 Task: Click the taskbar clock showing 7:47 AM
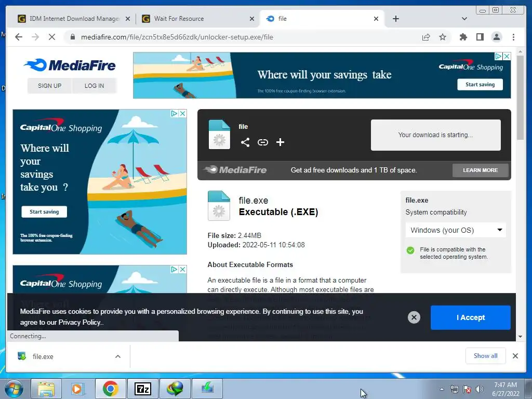pos(506,389)
